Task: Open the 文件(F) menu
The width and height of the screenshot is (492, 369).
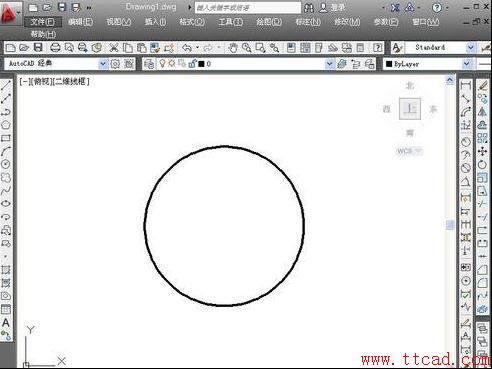Action: coord(43,22)
